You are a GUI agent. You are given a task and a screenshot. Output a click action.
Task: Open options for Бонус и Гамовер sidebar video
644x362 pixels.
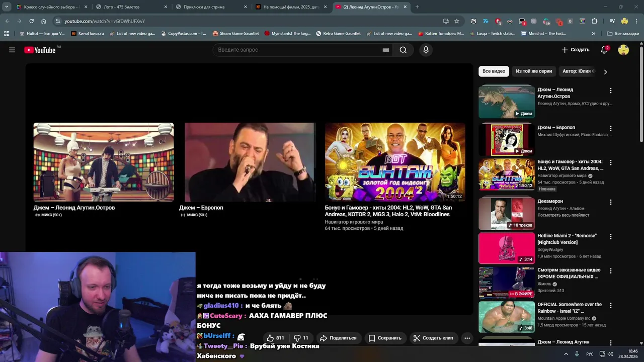(x=611, y=162)
